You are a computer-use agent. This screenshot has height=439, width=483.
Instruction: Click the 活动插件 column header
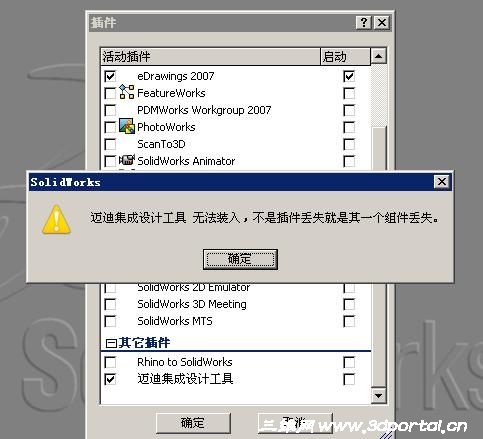[x=210, y=56]
